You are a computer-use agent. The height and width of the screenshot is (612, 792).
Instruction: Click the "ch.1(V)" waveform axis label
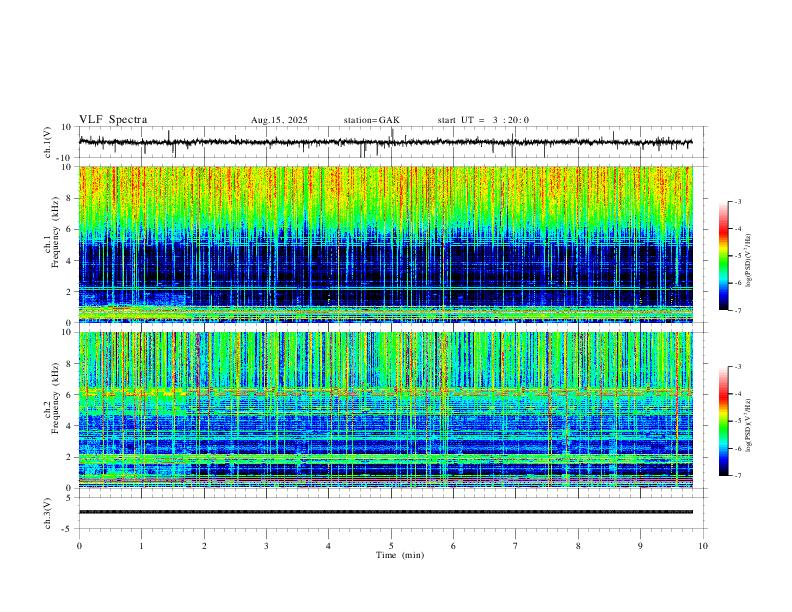tap(48, 142)
